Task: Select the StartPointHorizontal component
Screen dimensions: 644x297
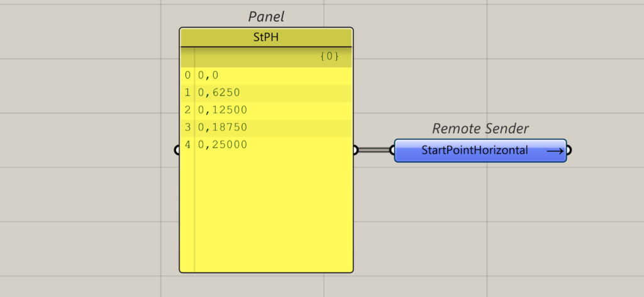Action: click(x=475, y=151)
